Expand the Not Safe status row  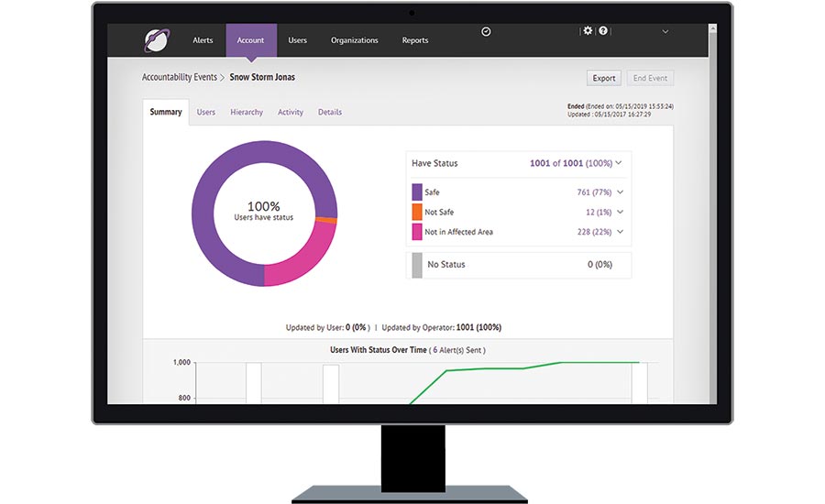pos(621,213)
